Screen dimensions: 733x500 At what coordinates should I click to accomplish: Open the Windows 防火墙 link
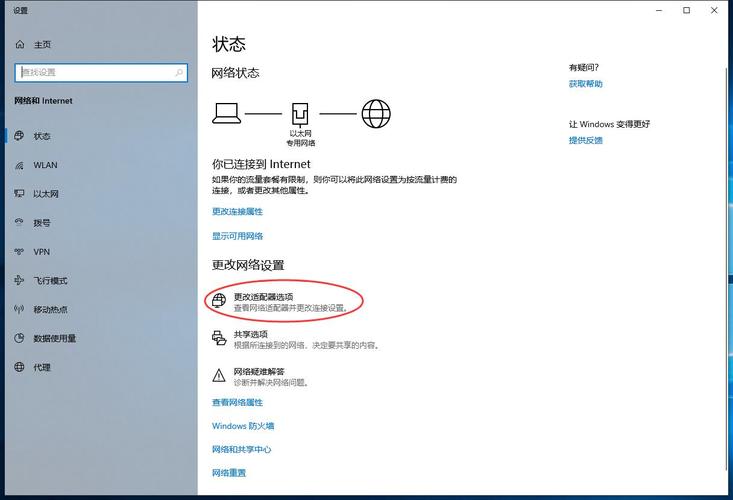(x=243, y=426)
